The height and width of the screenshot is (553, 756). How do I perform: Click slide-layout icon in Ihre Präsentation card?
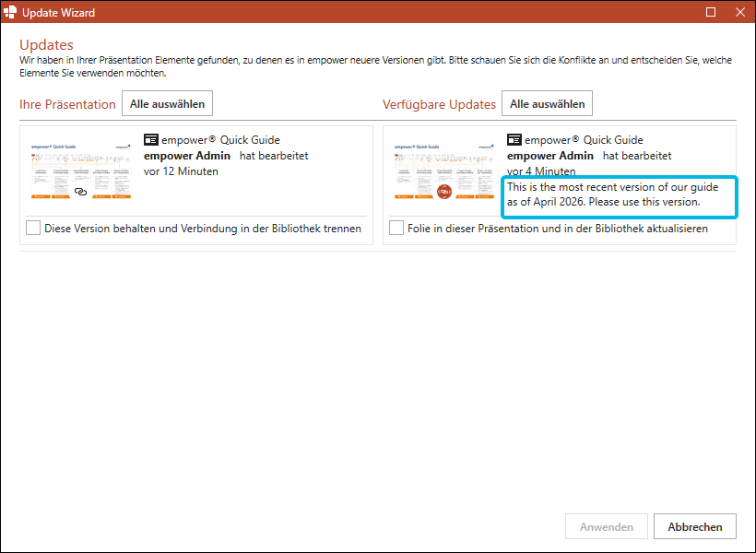pyautogui.click(x=151, y=140)
